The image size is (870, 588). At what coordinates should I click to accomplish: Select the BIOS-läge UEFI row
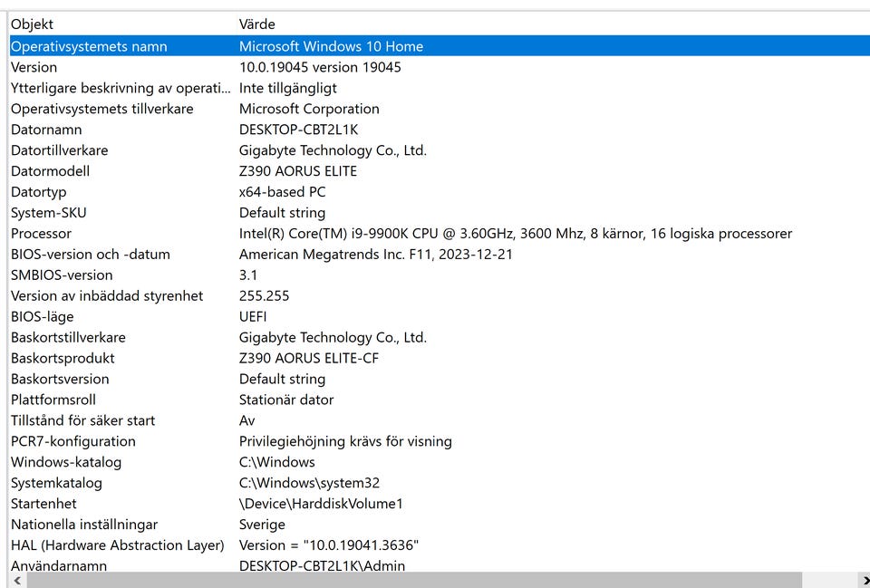pyautogui.click(x=42, y=317)
